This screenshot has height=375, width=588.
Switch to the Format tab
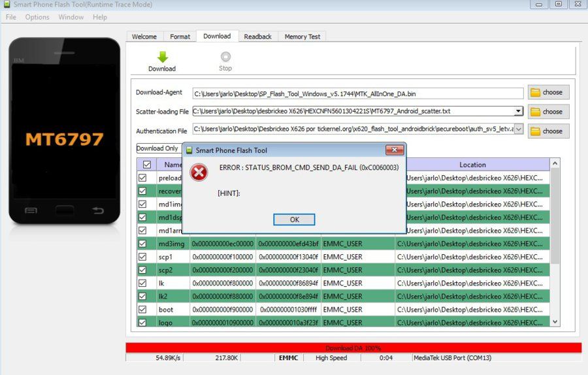pos(180,37)
